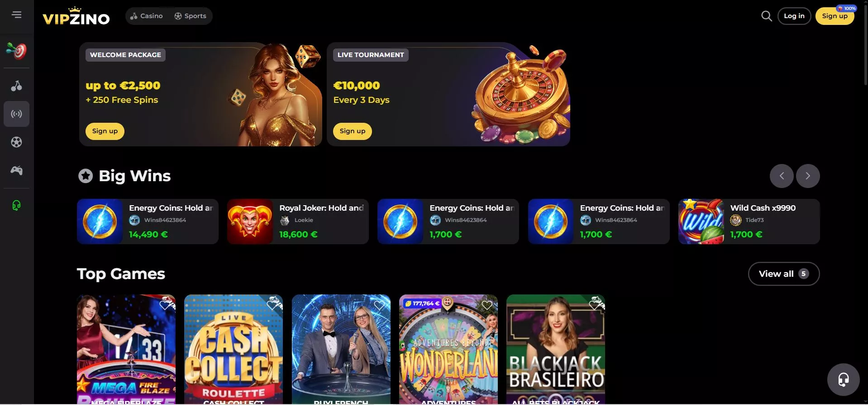Open the green headset support icon in the sidebar

pos(17,206)
